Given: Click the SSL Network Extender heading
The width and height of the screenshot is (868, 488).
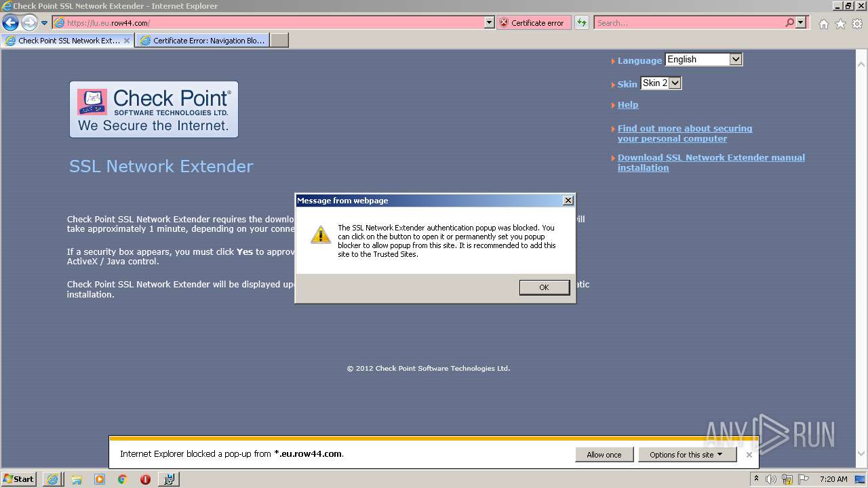Looking at the screenshot, I should (x=161, y=166).
